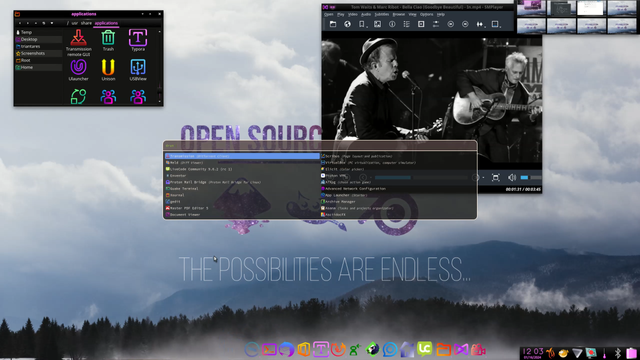Open SMPlayer's Help menu
The image size is (640, 360).
click(441, 14)
